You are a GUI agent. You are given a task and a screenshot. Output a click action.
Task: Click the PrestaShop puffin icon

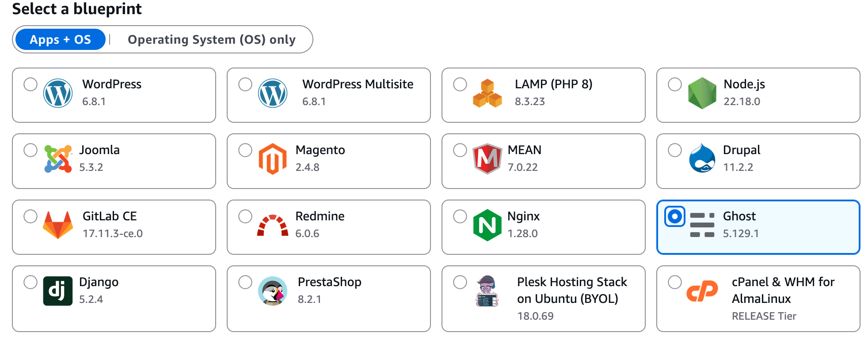pyautogui.click(x=273, y=291)
